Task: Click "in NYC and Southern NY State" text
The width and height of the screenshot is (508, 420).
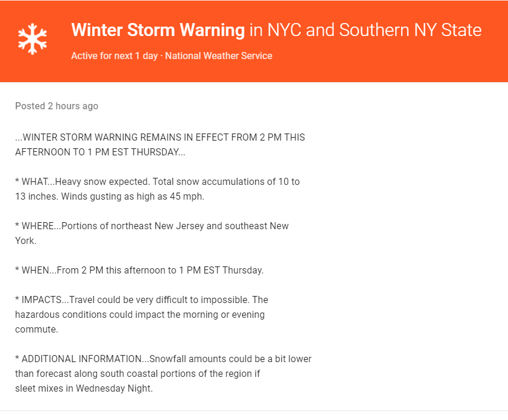Action: click(365, 30)
